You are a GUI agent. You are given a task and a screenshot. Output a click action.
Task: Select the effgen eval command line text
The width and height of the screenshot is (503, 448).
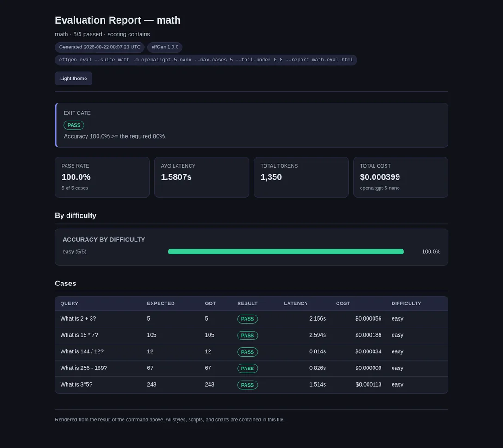pos(206,60)
